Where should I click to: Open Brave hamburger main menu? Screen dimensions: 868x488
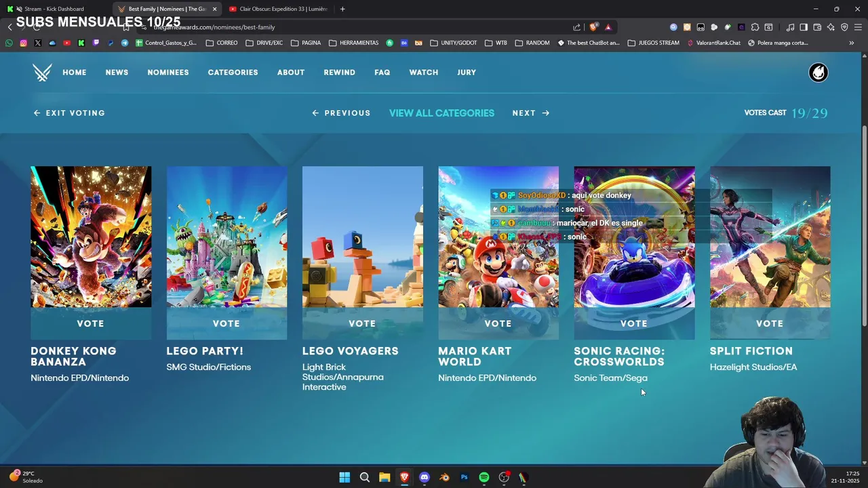(x=858, y=27)
